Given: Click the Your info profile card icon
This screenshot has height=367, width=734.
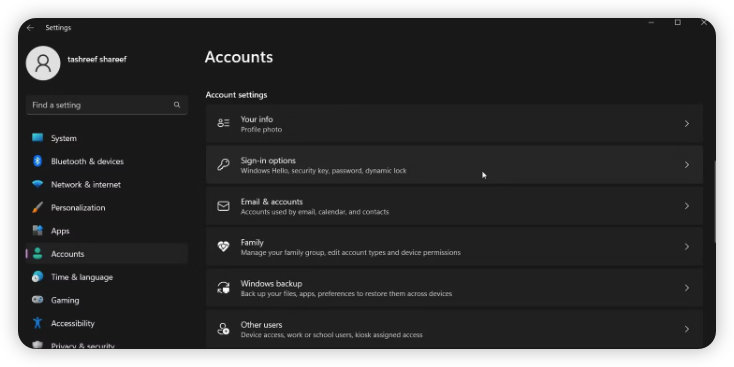Looking at the screenshot, I should (x=223, y=124).
